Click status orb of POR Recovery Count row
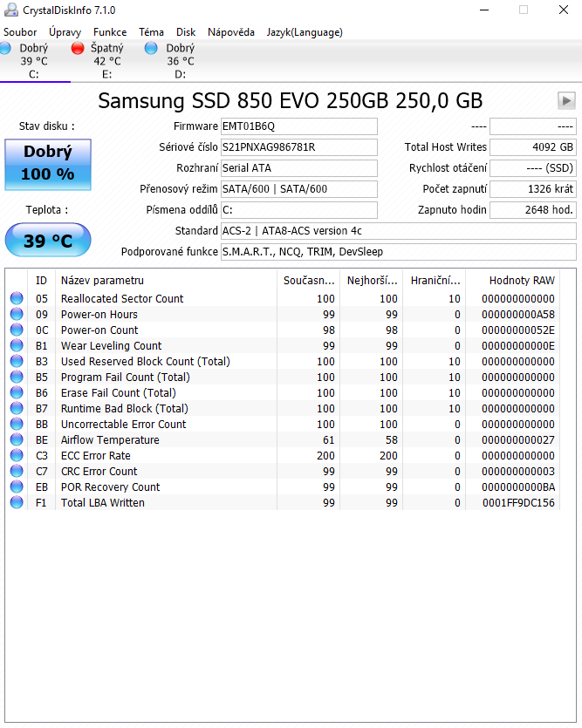The height and width of the screenshot is (728, 582). [17, 487]
